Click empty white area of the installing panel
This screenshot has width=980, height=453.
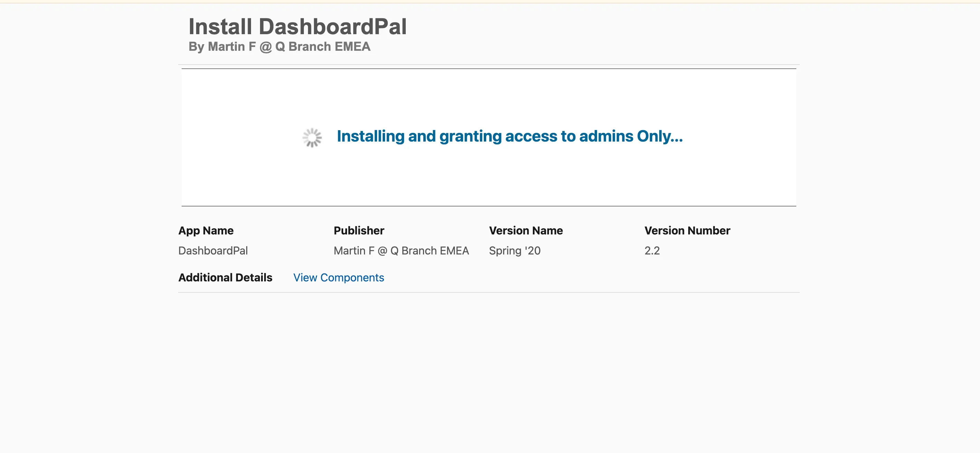[489, 179]
